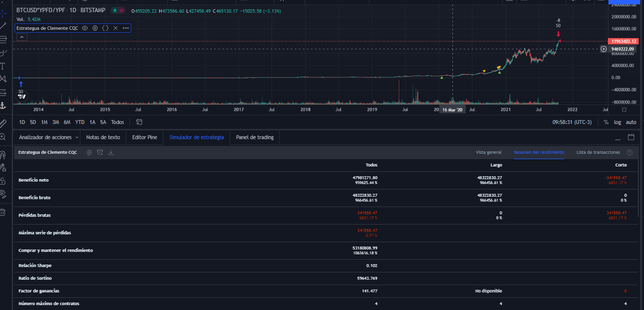
Task: Open the 09:58:31 (UTC-3) timezone menu
Action: [572, 122]
